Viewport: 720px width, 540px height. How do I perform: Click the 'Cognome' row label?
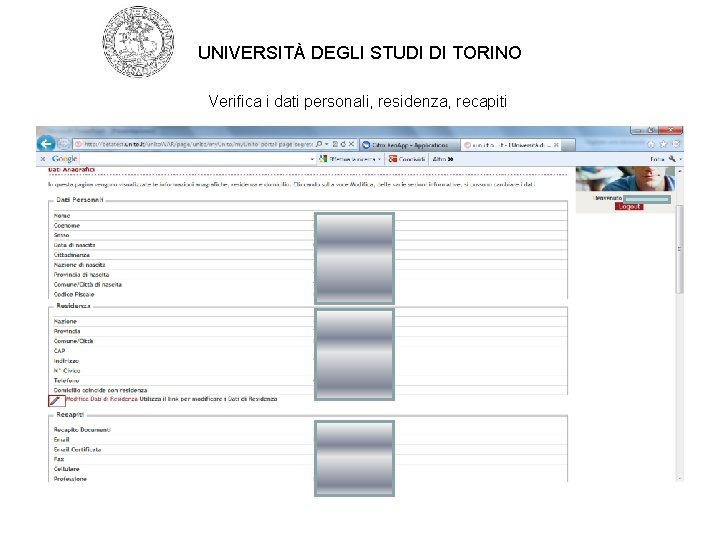click(x=67, y=225)
